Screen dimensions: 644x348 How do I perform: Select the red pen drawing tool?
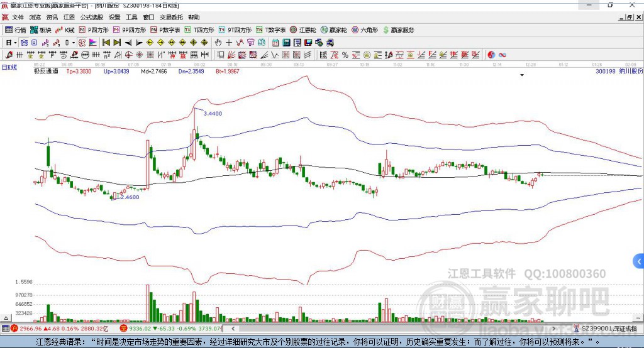[x=9, y=55]
